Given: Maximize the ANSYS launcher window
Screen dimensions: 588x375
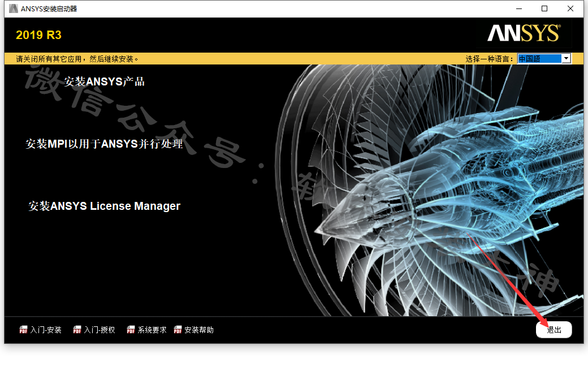Looking at the screenshot, I should coord(544,8).
